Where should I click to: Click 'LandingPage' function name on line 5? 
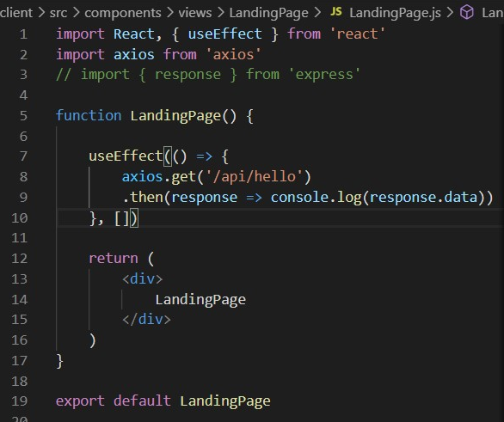pyautogui.click(x=175, y=116)
